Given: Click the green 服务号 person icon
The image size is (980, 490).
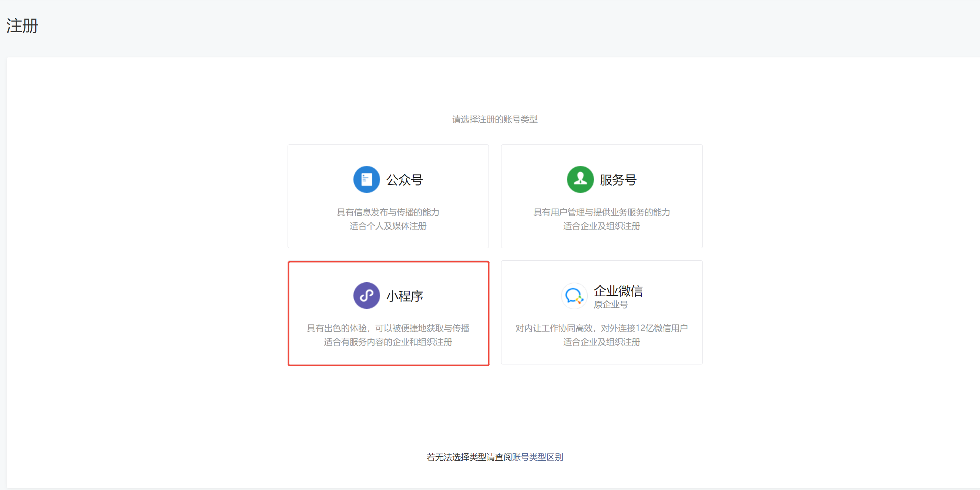Looking at the screenshot, I should 580,179.
